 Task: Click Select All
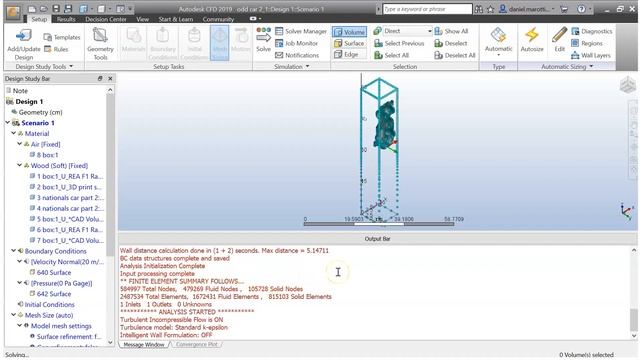click(391, 55)
